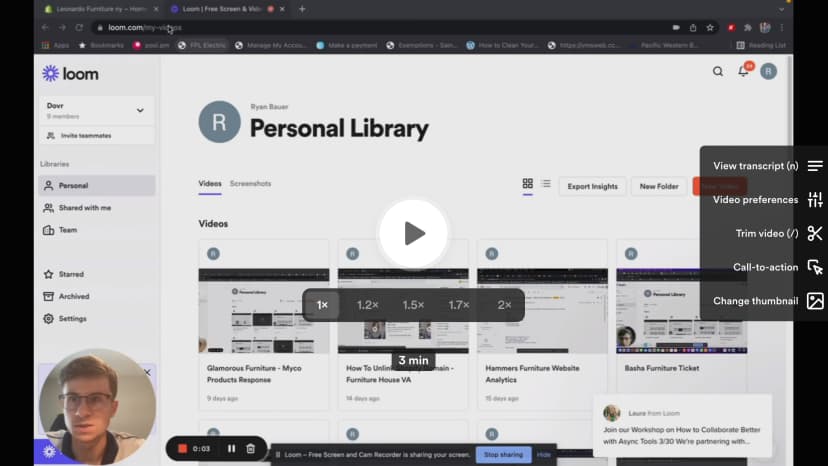Hide the screen sharing bar

tap(543, 454)
